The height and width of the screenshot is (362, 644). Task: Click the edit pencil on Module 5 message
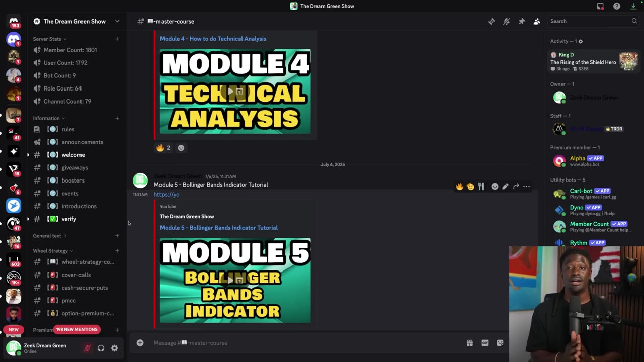coord(505,187)
